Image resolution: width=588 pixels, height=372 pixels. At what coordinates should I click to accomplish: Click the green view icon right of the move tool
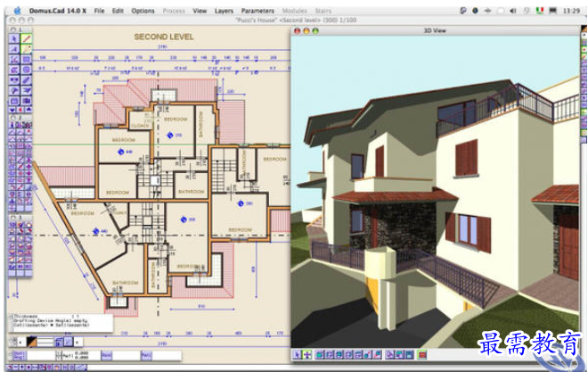coord(320,354)
